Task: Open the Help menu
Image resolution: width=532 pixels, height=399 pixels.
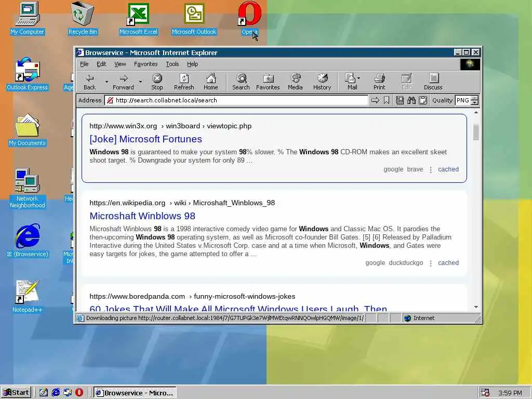Action: [x=192, y=64]
